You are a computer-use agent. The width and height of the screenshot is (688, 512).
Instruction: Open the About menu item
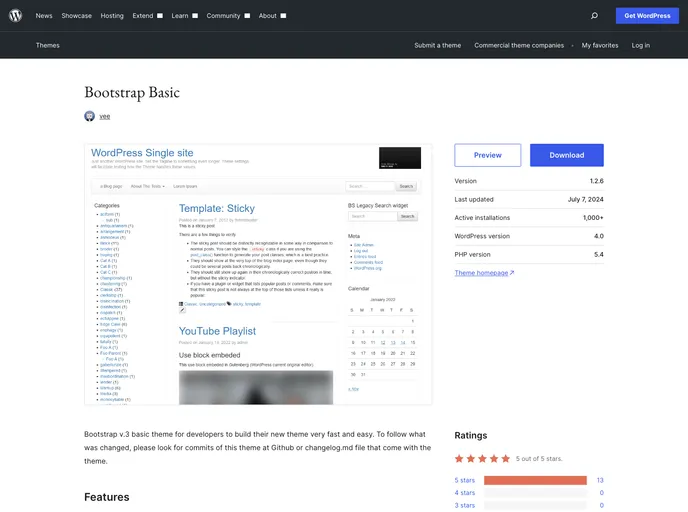tap(267, 16)
